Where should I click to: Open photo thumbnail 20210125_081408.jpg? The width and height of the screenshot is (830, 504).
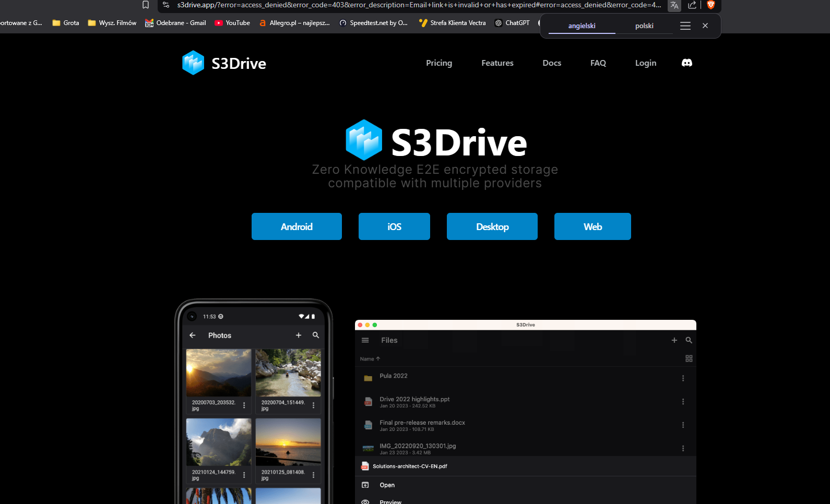coord(288,442)
